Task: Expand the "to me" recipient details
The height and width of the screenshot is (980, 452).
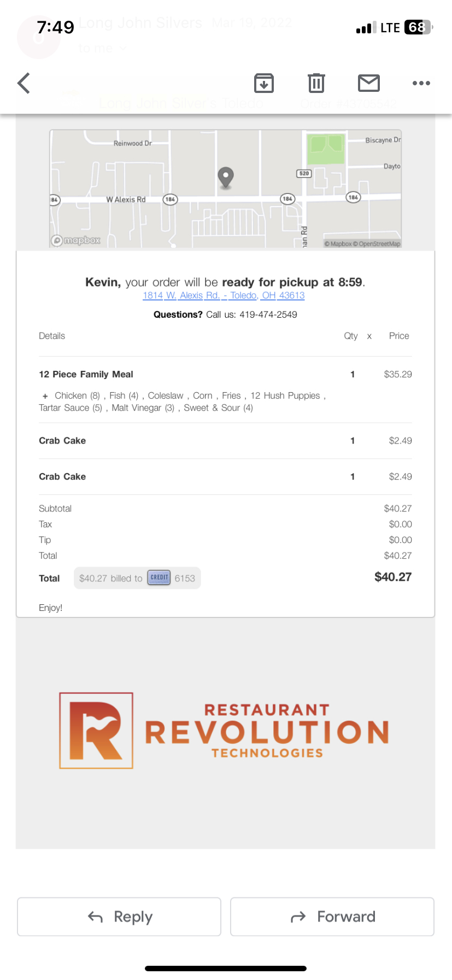Action: pos(102,48)
